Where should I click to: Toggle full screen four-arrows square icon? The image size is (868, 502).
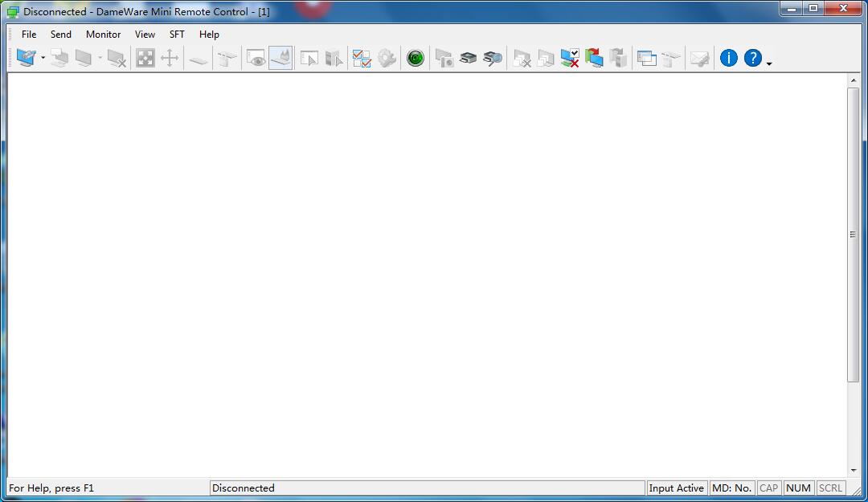coord(145,58)
